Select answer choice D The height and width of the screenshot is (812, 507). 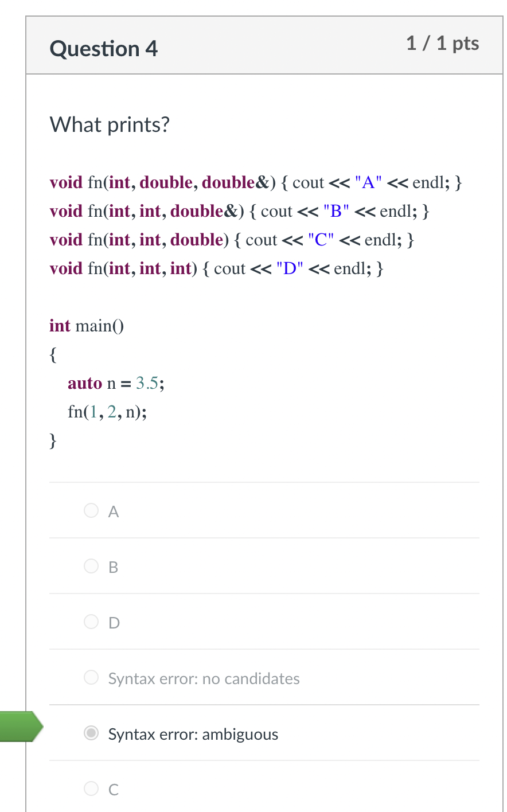point(91,622)
